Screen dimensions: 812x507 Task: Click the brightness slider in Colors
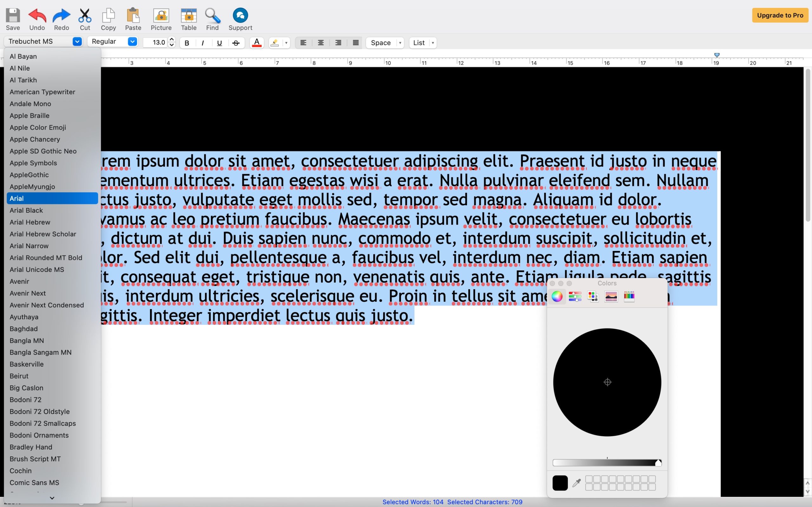click(606, 463)
